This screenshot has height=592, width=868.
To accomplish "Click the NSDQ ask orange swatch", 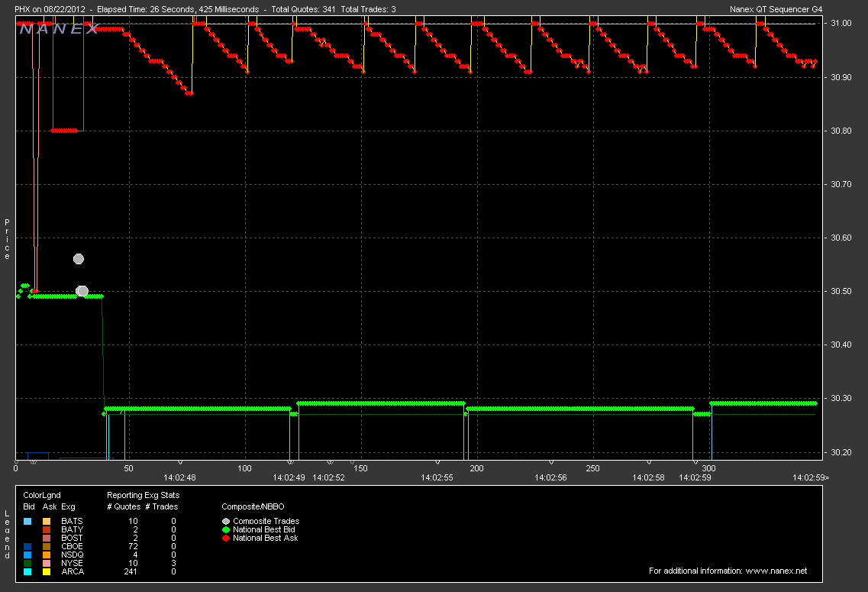I will (47, 555).
